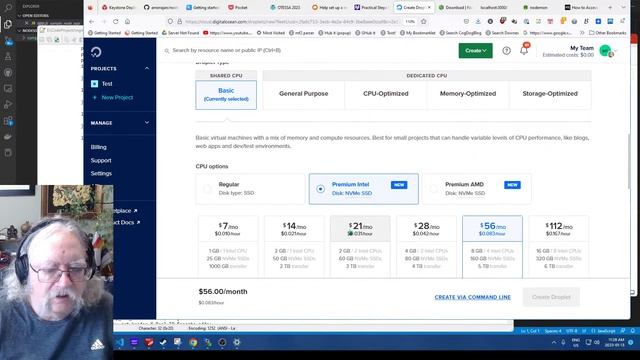Open a new browser tab
The width and height of the screenshot is (640, 360).
[610, 7]
